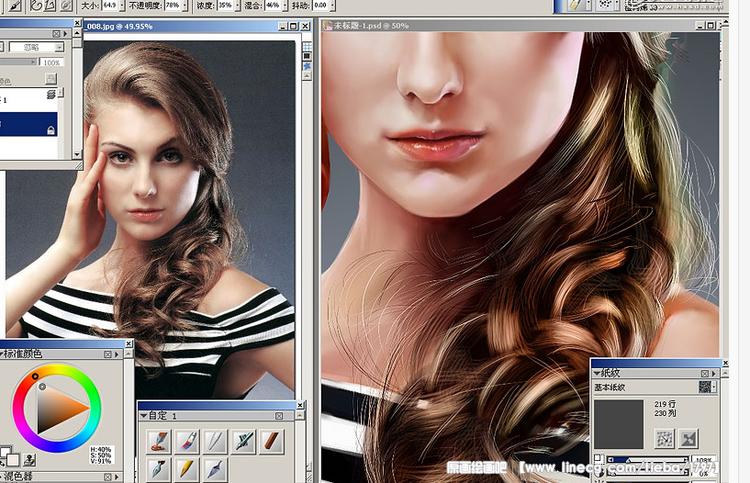The width and height of the screenshot is (750, 483).
Task: Select the brown chalk stick variant
Action: pos(272,441)
